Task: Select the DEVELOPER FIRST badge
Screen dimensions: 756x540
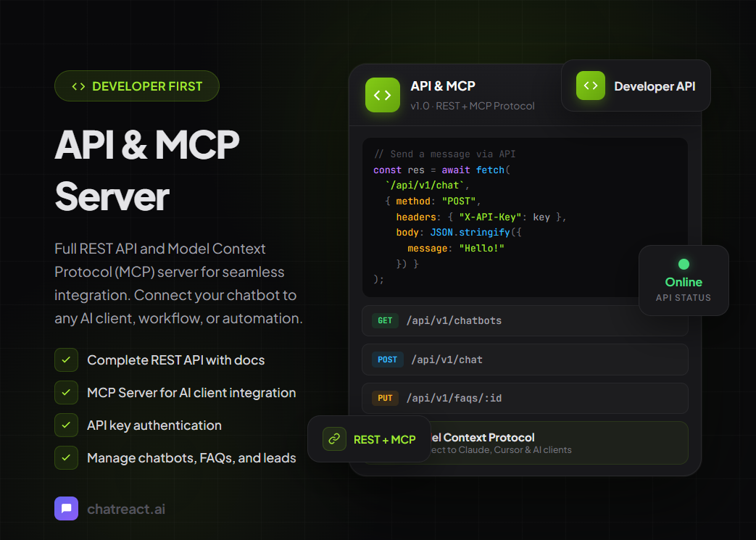Action: [x=136, y=86]
